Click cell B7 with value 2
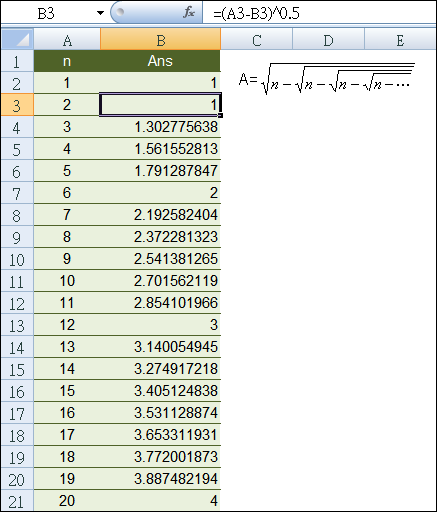Image resolution: width=437 pixels, height=512 pixels. coord(160,193)
